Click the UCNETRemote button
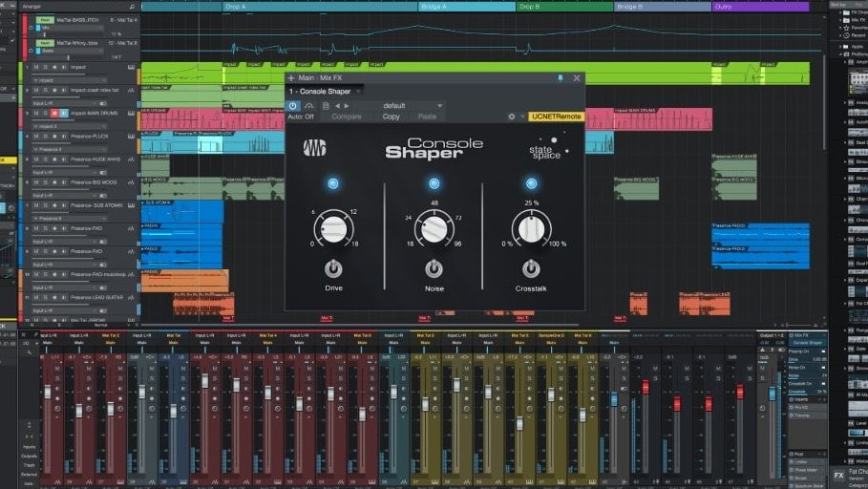 tap(556, 117)
